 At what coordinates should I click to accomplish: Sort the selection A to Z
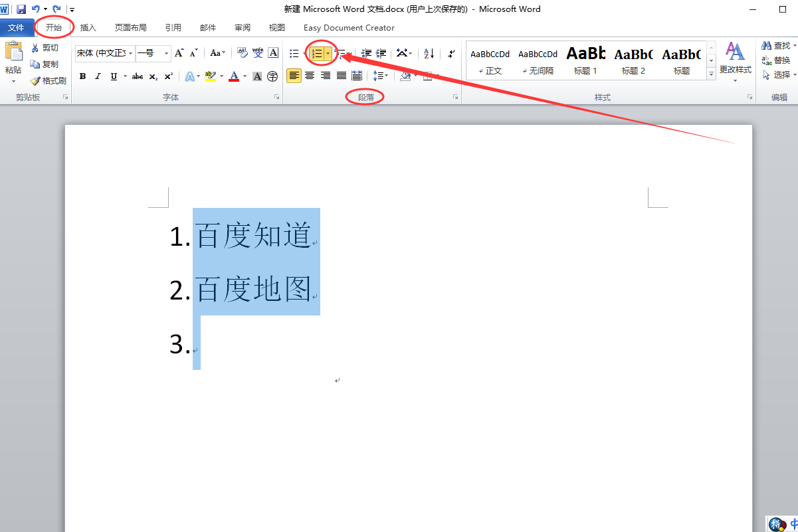(429, 54)
